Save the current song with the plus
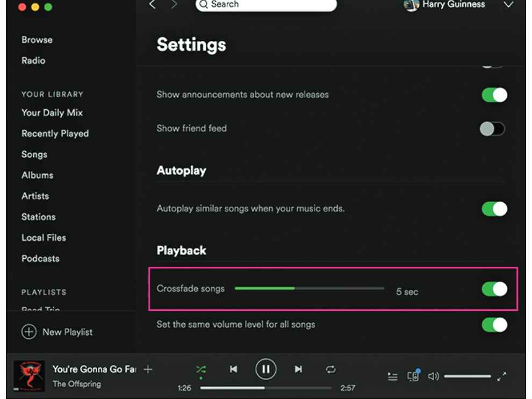The image size is (532, 399). (x=148, y=369)
